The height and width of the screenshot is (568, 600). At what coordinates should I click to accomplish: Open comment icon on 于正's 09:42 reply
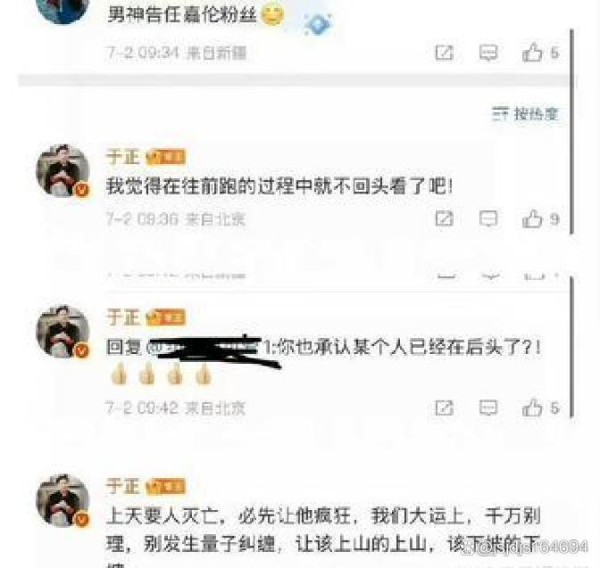pos(488,408)
